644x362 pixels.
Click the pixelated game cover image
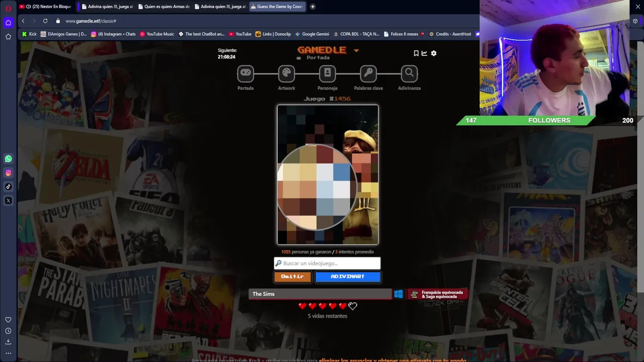point(328,174)
